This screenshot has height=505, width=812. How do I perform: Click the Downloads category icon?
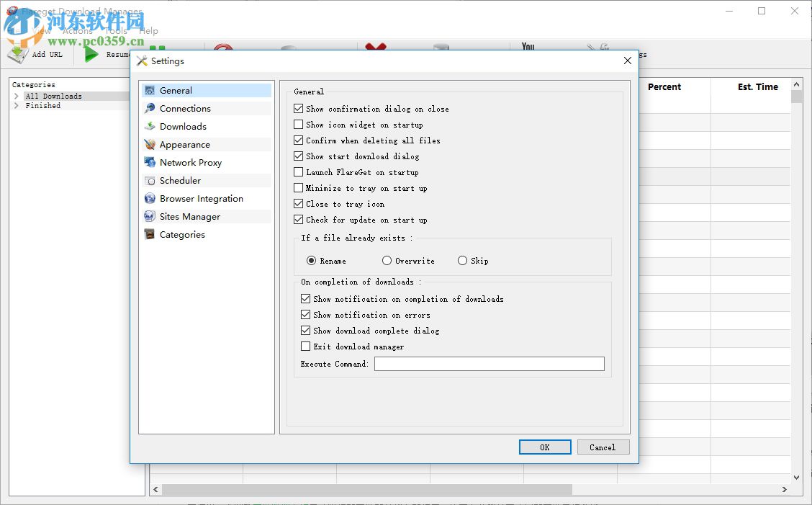[150, 127]
